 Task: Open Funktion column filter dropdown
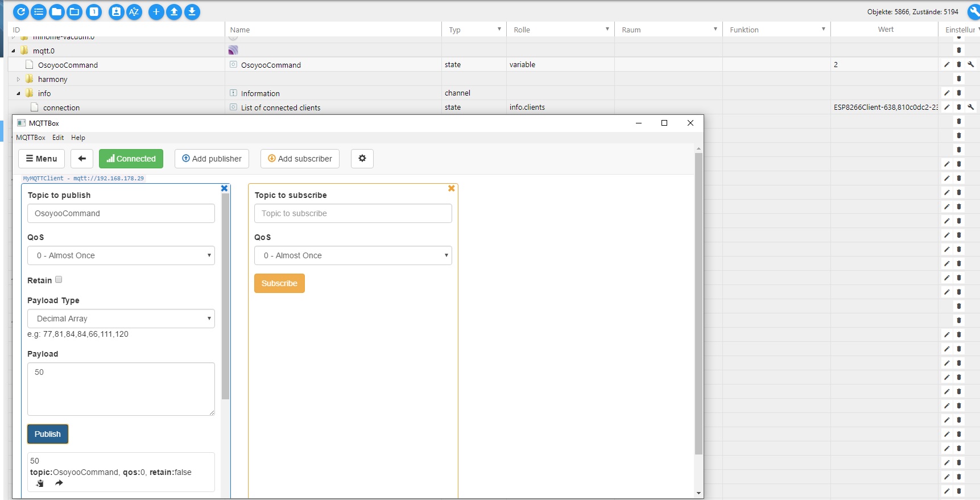tap(824, 29)
